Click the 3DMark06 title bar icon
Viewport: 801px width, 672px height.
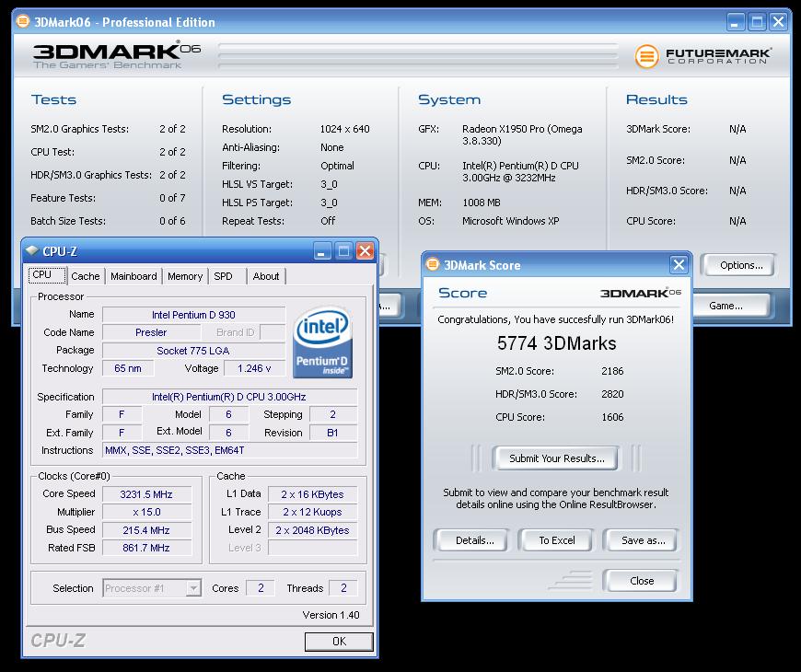click(23, 21)
